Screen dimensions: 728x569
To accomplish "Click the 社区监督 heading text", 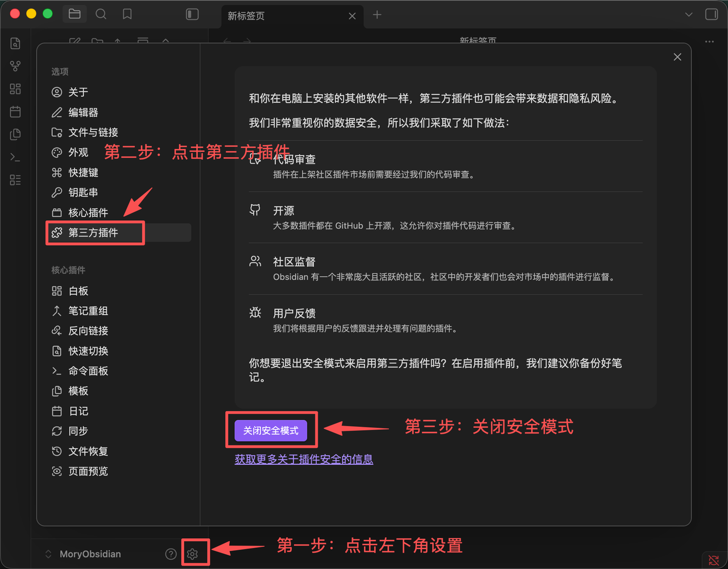I will pyautogui.click(x=294, y=262).
